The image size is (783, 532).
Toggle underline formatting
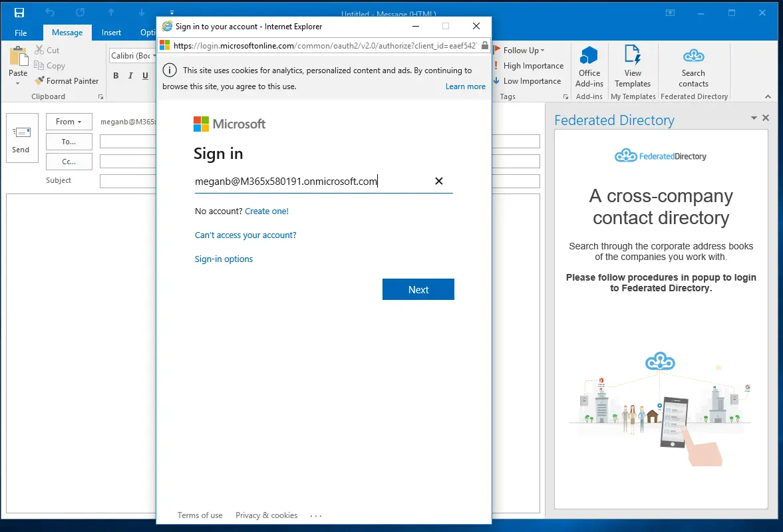144,75
